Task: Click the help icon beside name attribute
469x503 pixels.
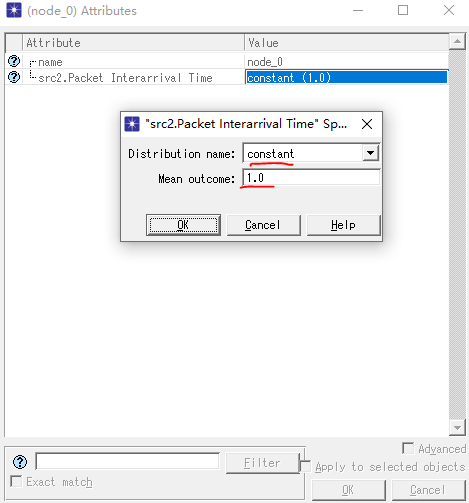Action: pyautogui.click(x=14, y=61)
